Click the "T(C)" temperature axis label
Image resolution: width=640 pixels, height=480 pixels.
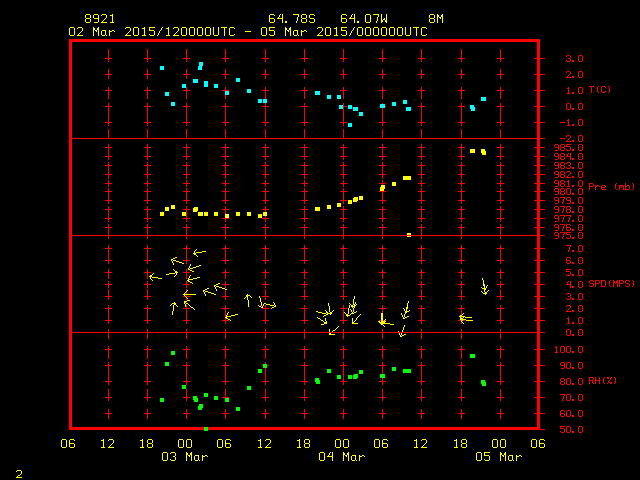[x=600, y=89]
